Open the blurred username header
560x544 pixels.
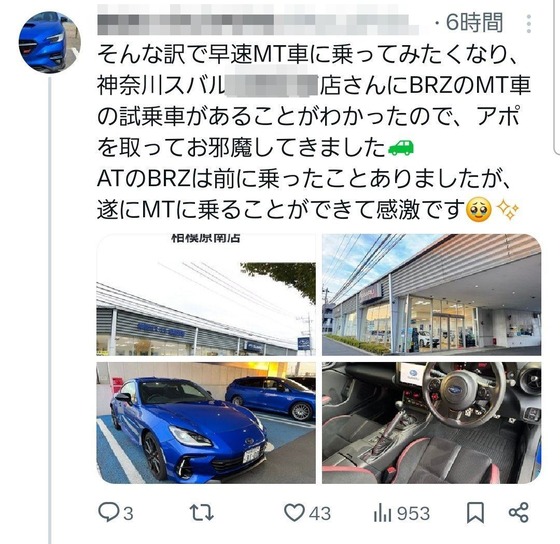coord(257,20)
